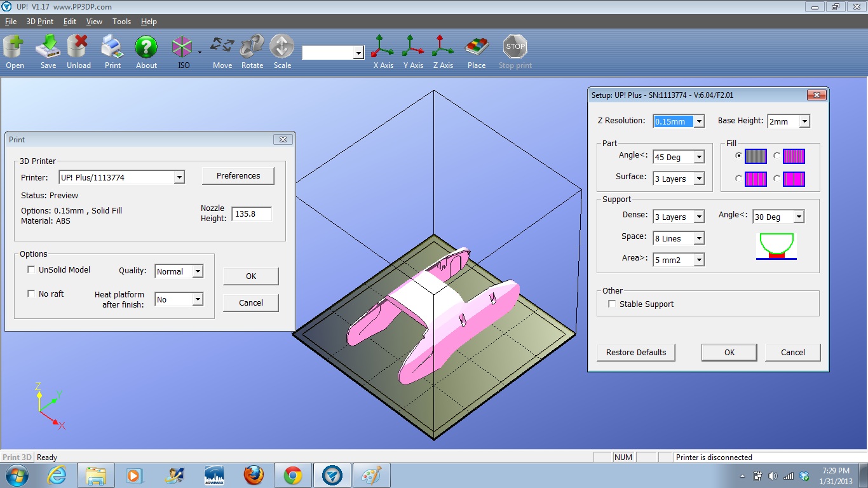Tick the Stable Support checkbox

tap(612, 304)
